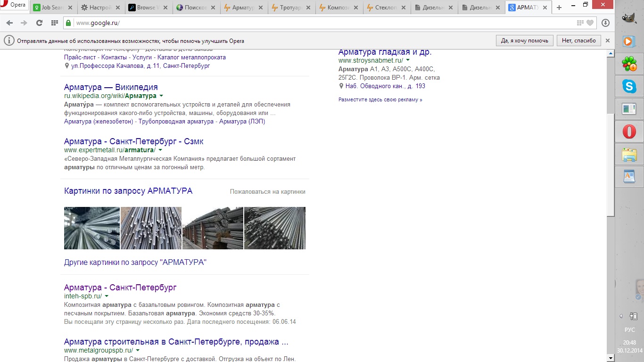Open 'Арматура строительная в Санкт-Петербурге' result
This screenshot has height=362, width=644.
[176, 342]
